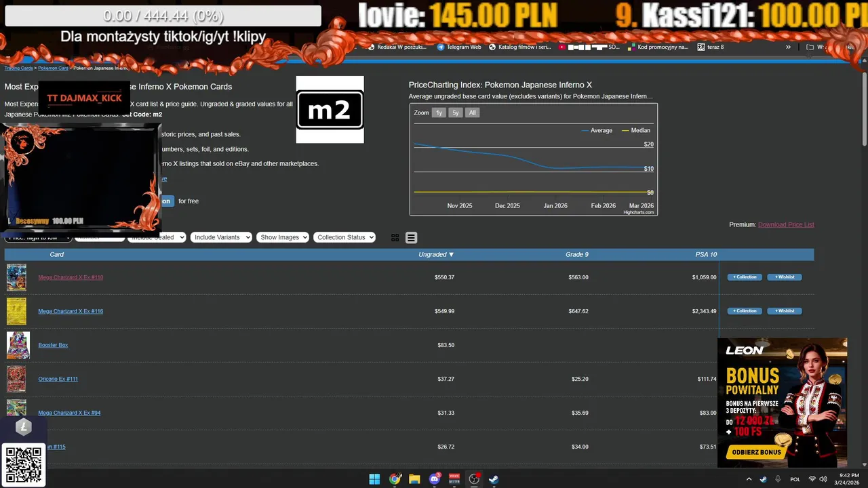Toggle the Average series in the chart legend

[597, 130]
